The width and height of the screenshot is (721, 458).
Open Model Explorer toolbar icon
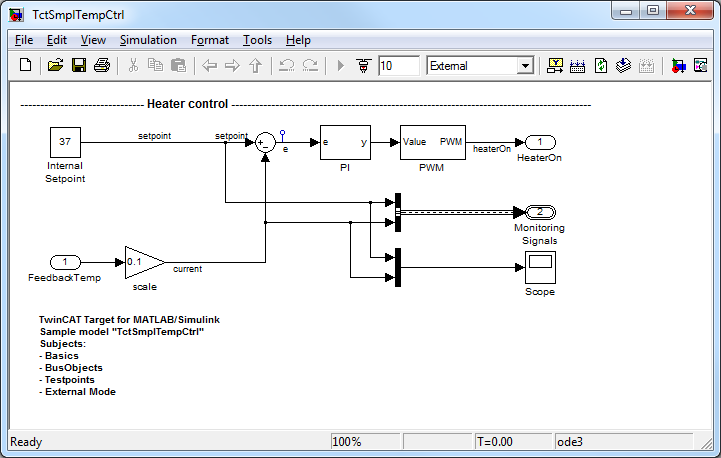(678, 65)
